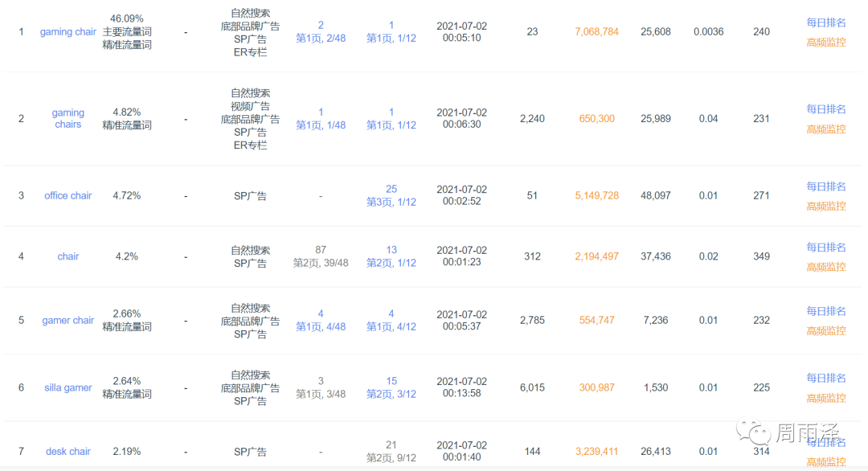This screenshot has height=471, width=868.
Task: Select the "chair" keyword in row 4
Action: 68,256
